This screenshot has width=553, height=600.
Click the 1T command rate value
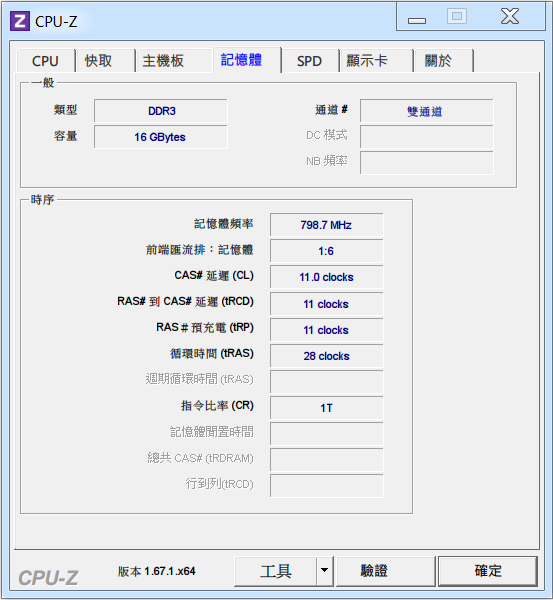(326, 408)
